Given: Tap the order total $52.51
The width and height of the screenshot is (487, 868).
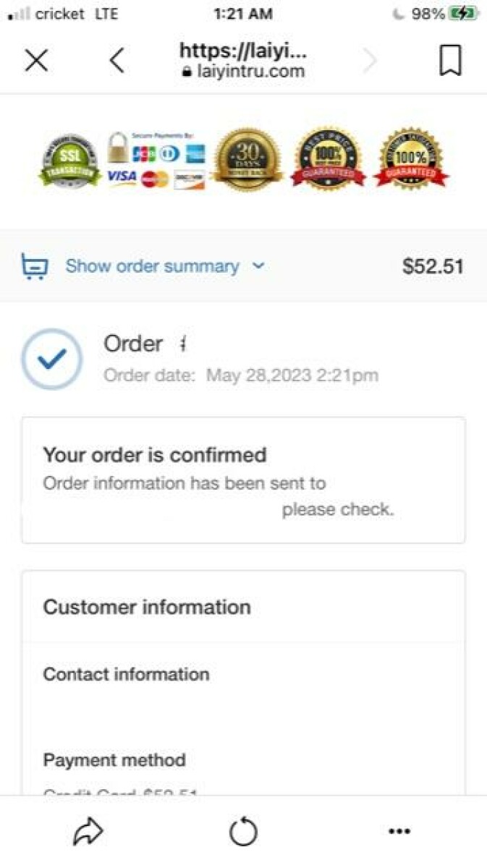Looking at the screenshot, I should tap(432, 266).
